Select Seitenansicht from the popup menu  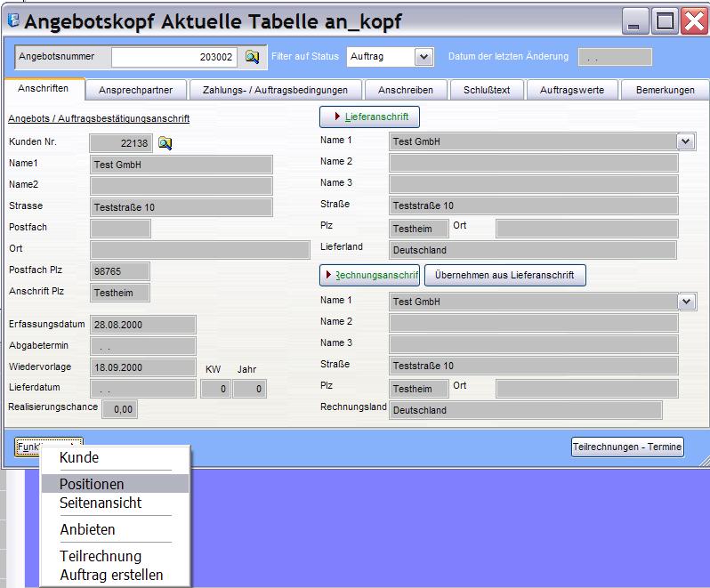click(x=116, y=503)
